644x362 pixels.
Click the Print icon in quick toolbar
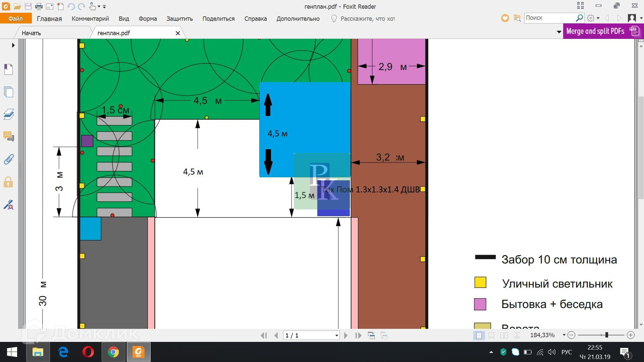click(x=39, y=6)
